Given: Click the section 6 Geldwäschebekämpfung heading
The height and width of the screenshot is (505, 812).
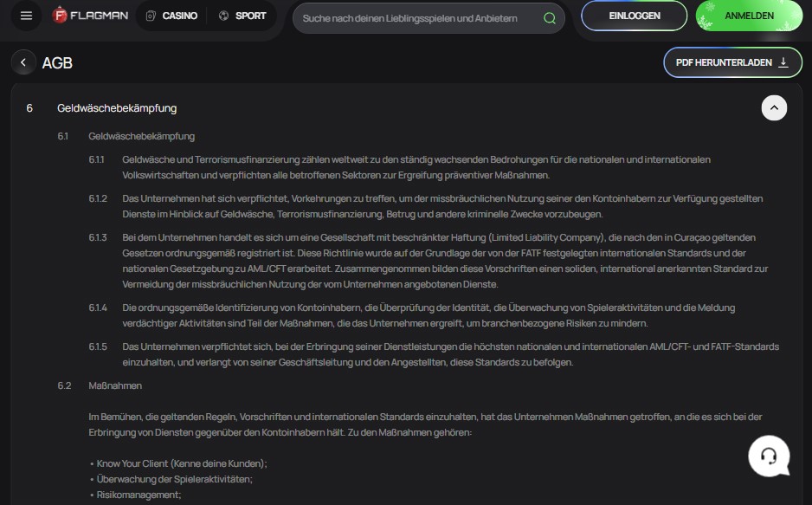Looking at the screenshot, I should point(117,108).
